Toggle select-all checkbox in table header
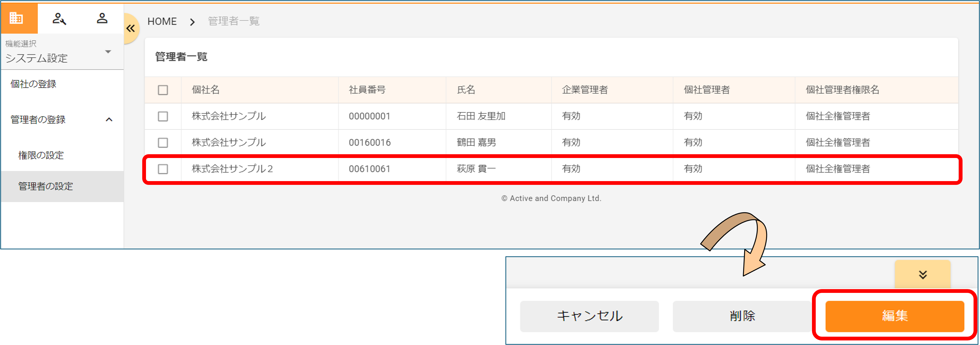980x345 pixels. [163, 90]
